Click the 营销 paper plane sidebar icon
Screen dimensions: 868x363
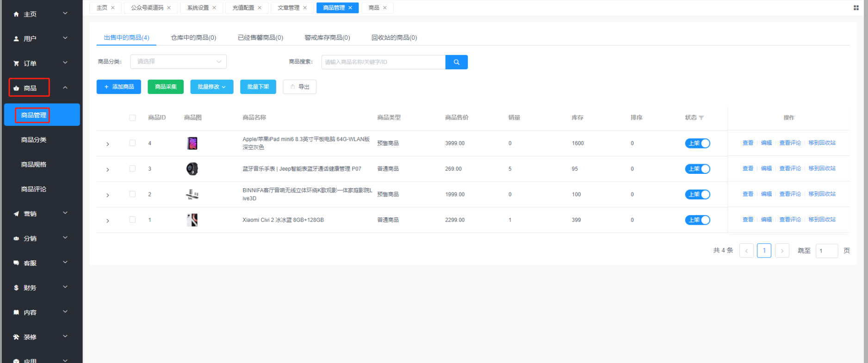coord(16,214)
